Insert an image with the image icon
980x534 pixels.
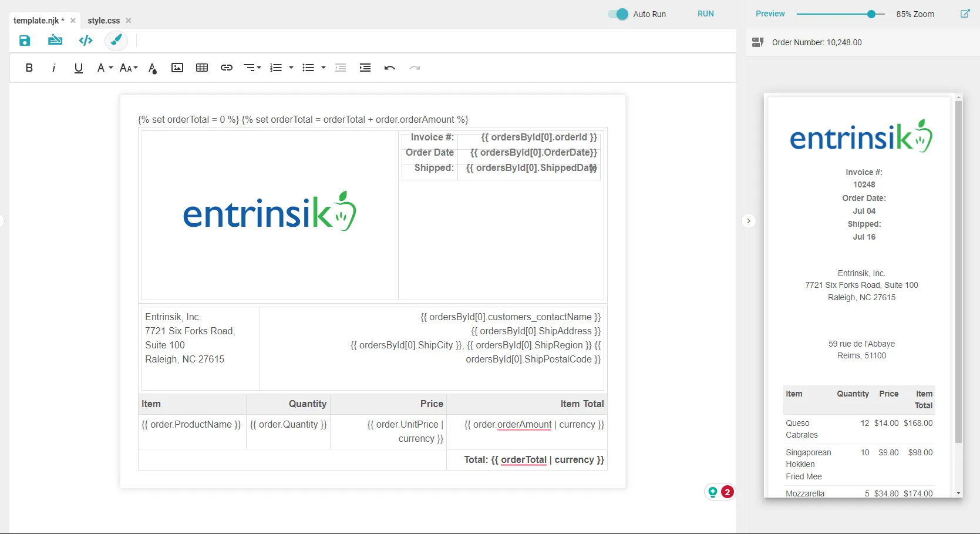pos(177,68)
